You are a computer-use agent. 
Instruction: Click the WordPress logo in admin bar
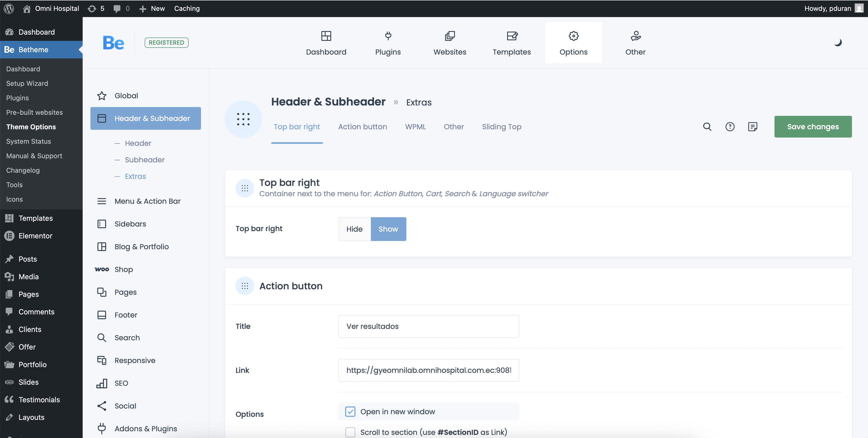tap(9, 9)
